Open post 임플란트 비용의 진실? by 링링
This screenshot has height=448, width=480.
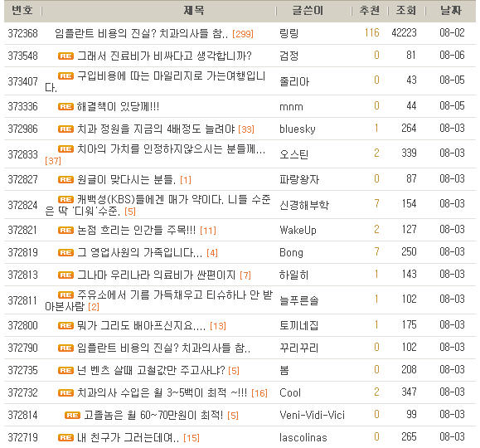coord(142,33)
